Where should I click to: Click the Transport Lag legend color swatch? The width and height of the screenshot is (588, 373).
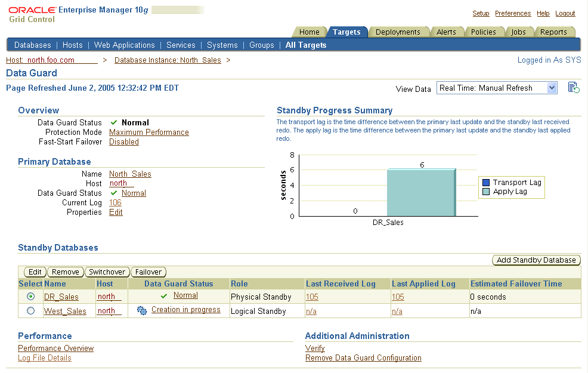click(486, 183)
